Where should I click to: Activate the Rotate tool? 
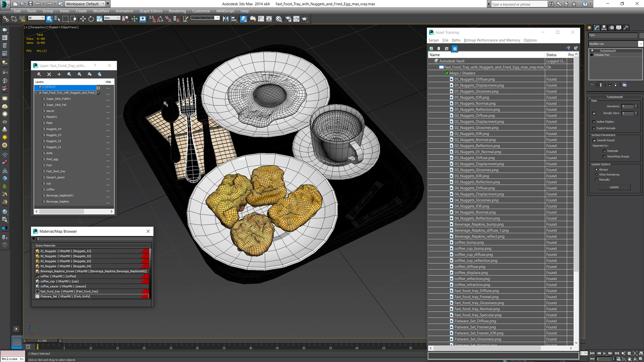point(91,19)
